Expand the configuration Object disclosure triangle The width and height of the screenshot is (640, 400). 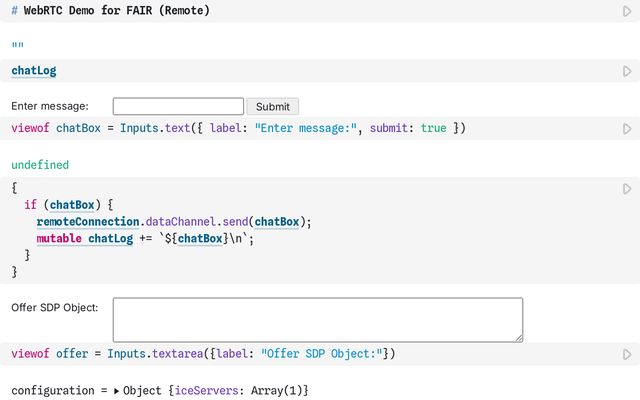click(x=116, y=390)
